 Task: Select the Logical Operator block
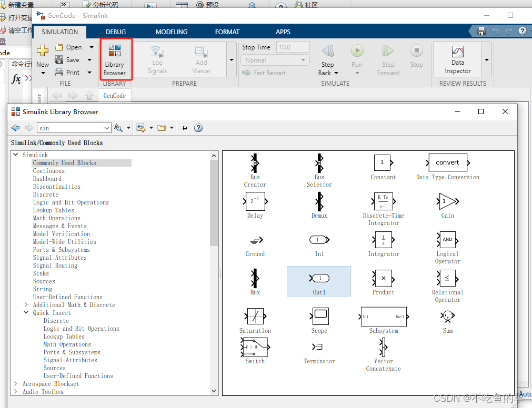click(x=447, y=248)
